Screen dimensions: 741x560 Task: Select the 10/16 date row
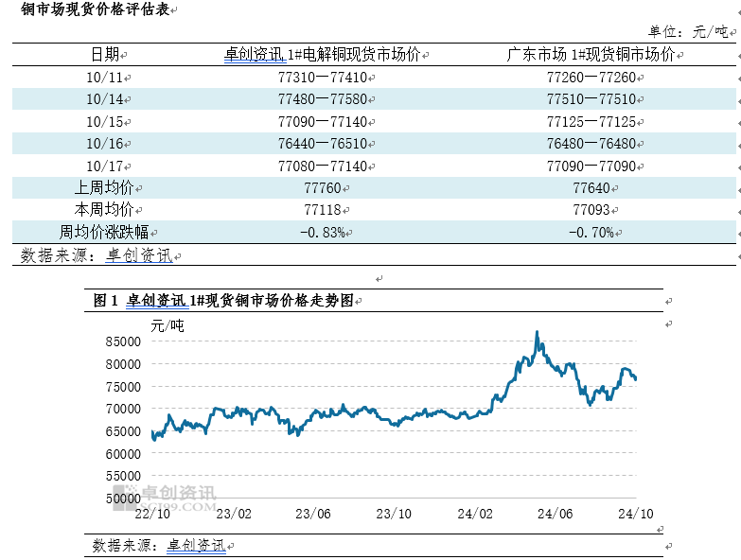point(104,144)
